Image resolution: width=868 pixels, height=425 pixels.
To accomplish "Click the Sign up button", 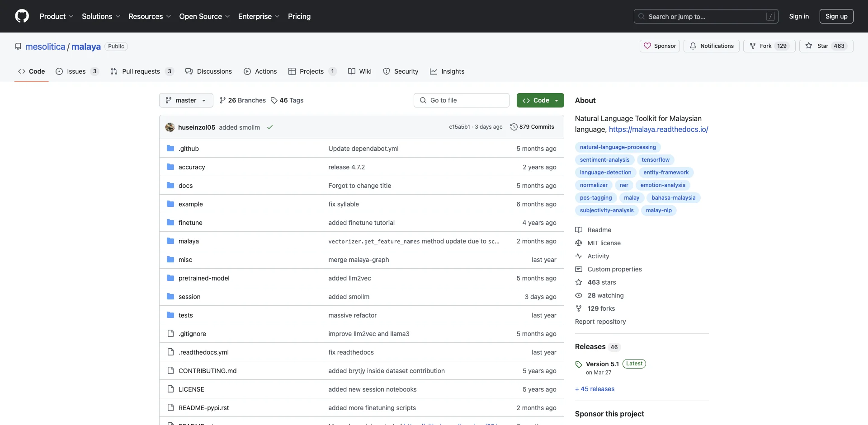I will coord(836,16).
